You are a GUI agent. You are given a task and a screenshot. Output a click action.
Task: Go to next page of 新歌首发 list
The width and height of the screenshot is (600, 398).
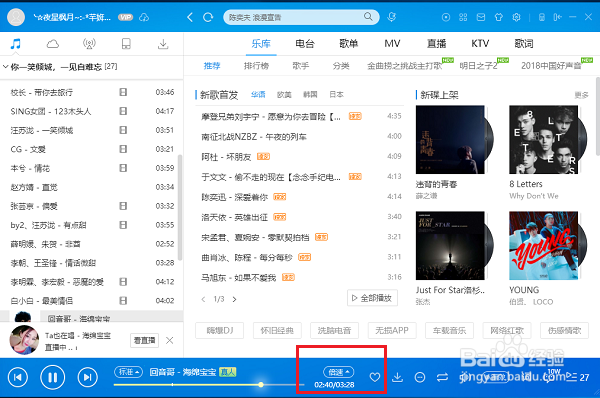[235, 299]
